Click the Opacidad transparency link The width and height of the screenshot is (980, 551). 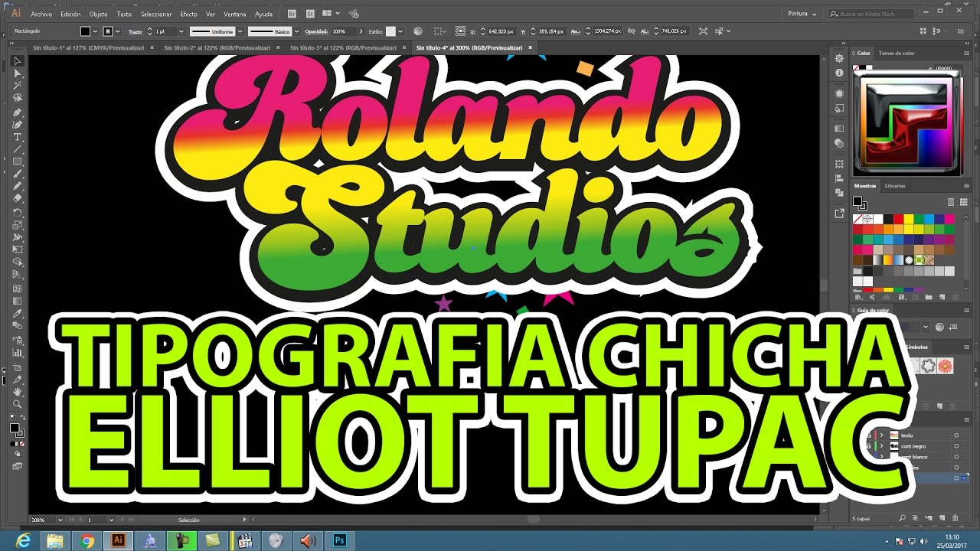pos(316,31)
